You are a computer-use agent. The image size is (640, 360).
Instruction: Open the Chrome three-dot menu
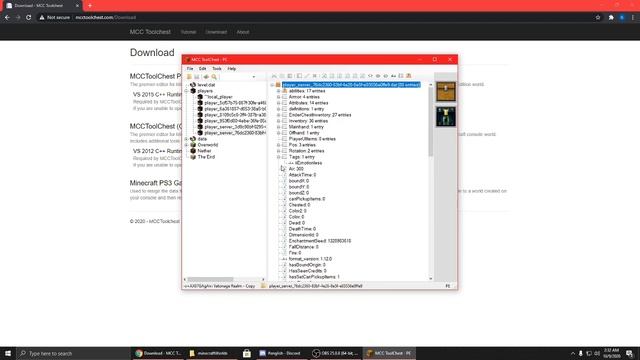633,18
